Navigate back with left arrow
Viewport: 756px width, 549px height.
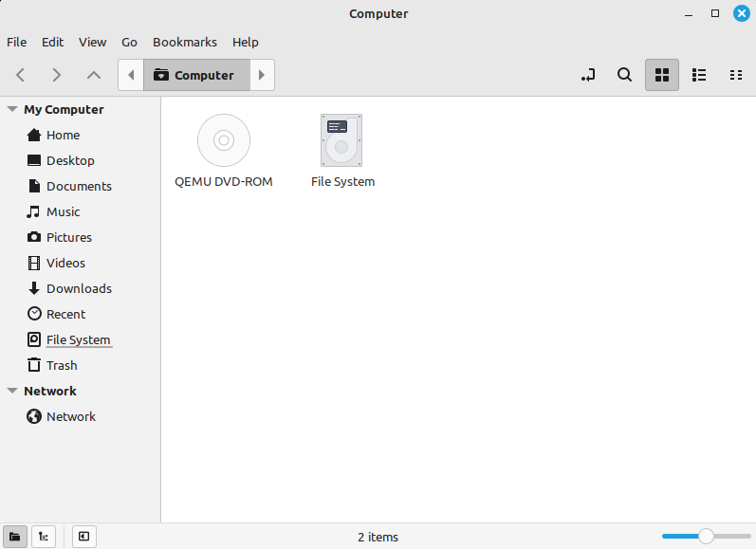point(21,75)
